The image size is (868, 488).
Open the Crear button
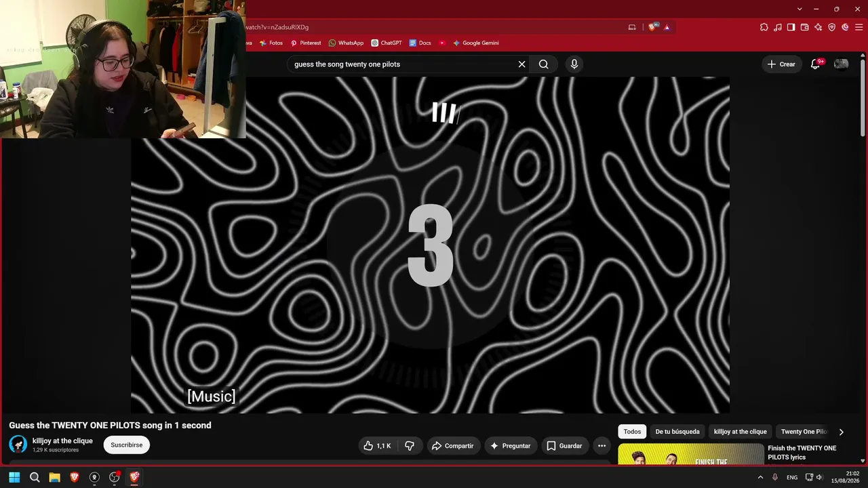coord(781,64)
